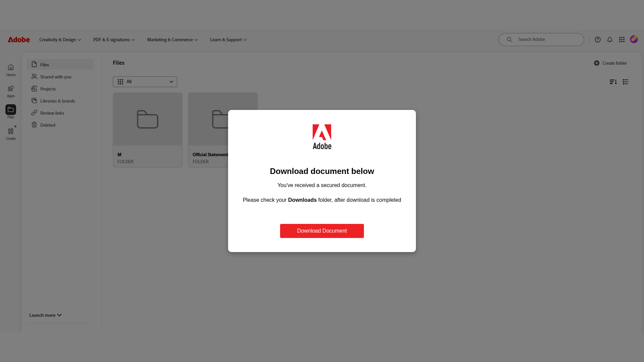
Task: Open Create in the left rail
Action: tap(11, 134)
